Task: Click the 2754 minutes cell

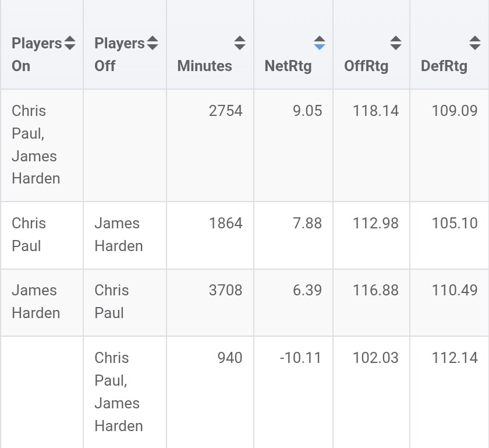Action: 225,111
